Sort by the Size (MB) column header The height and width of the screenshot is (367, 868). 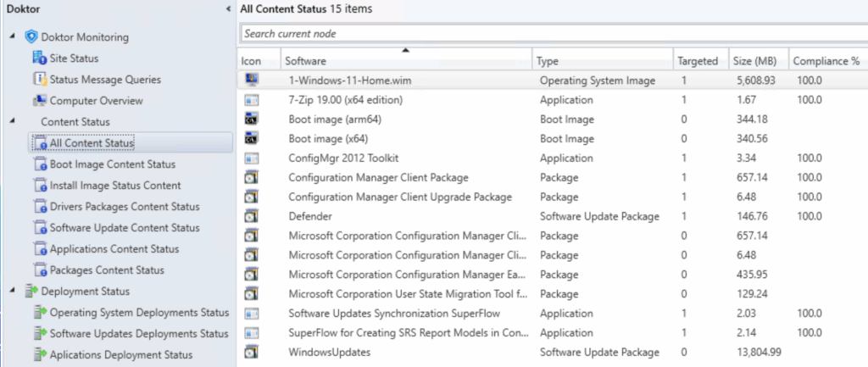754,61
